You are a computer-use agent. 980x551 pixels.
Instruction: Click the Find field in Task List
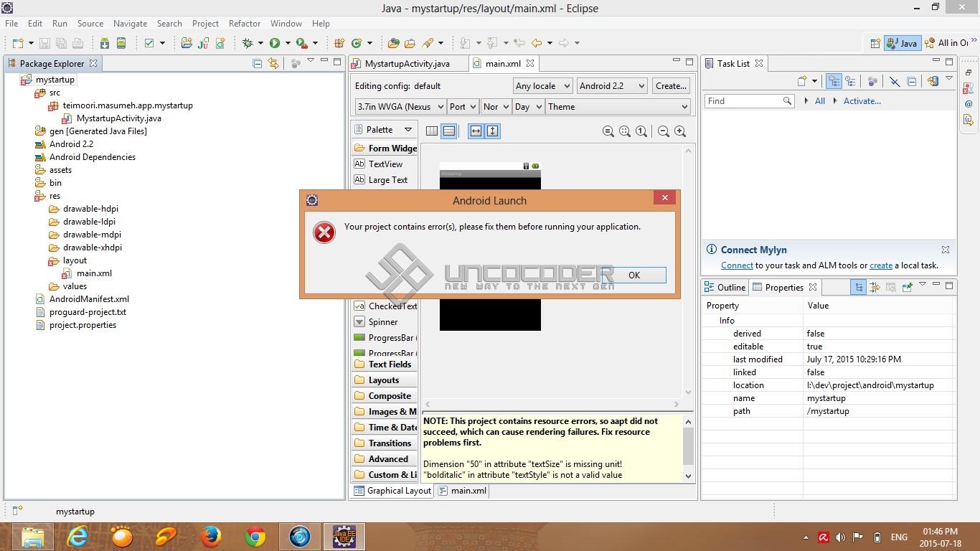[748, 101]
